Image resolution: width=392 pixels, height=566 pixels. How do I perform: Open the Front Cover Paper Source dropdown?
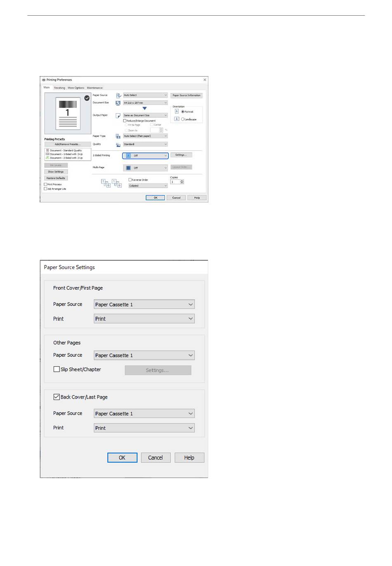click(144, 304)
